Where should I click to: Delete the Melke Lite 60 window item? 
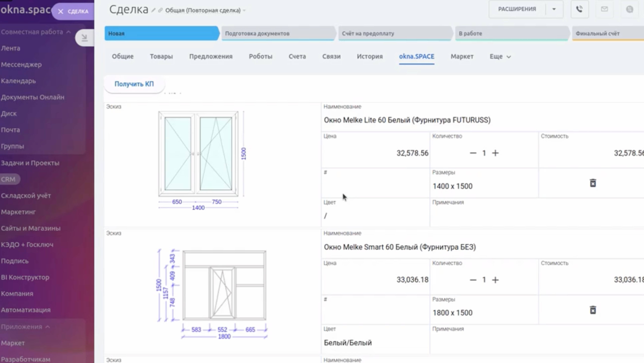tap(593, 183)
